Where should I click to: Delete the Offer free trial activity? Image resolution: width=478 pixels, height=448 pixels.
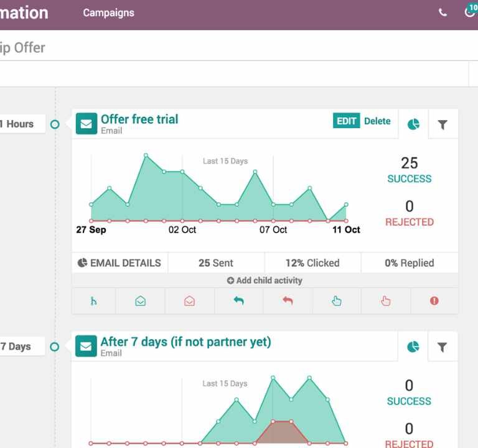coord(377,121)
